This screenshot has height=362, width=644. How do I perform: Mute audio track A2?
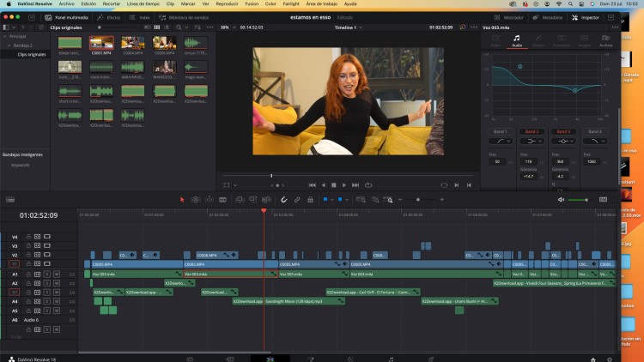(57, 283)
